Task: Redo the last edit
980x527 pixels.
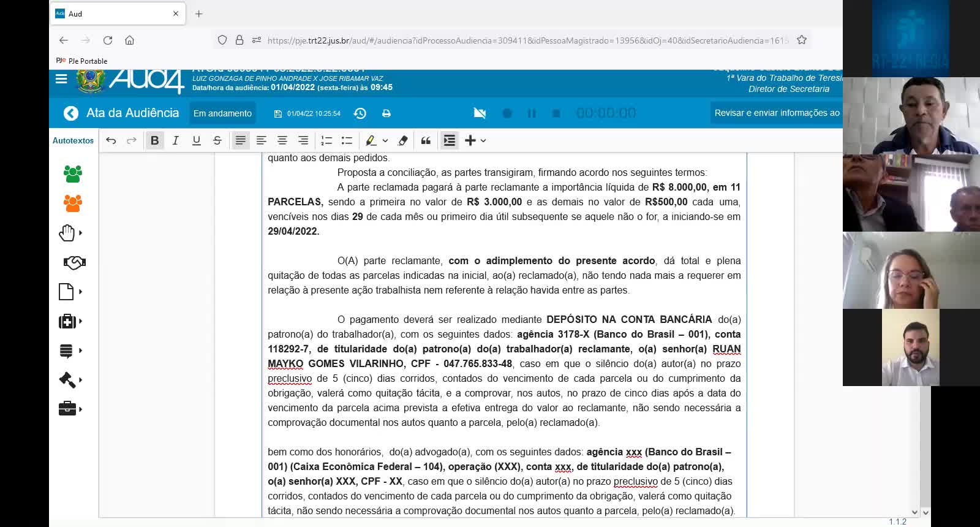Action: (x=132, y=140)
